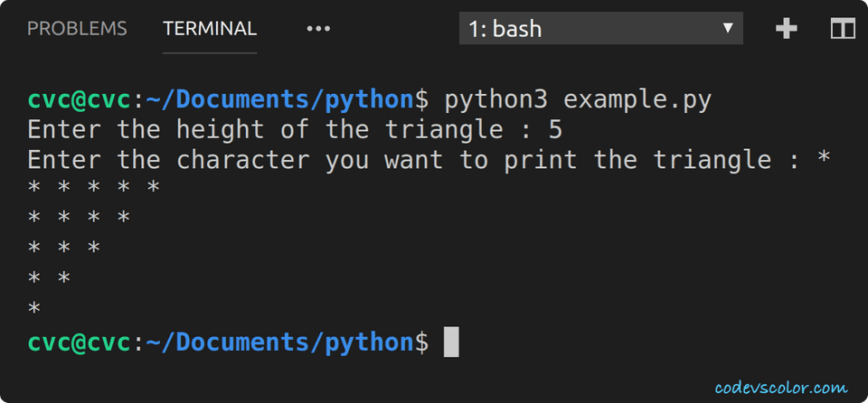Click the row of four asterisks
This screenshot has width=868, height=403.
pyautogui.click(x=79, y=220)
